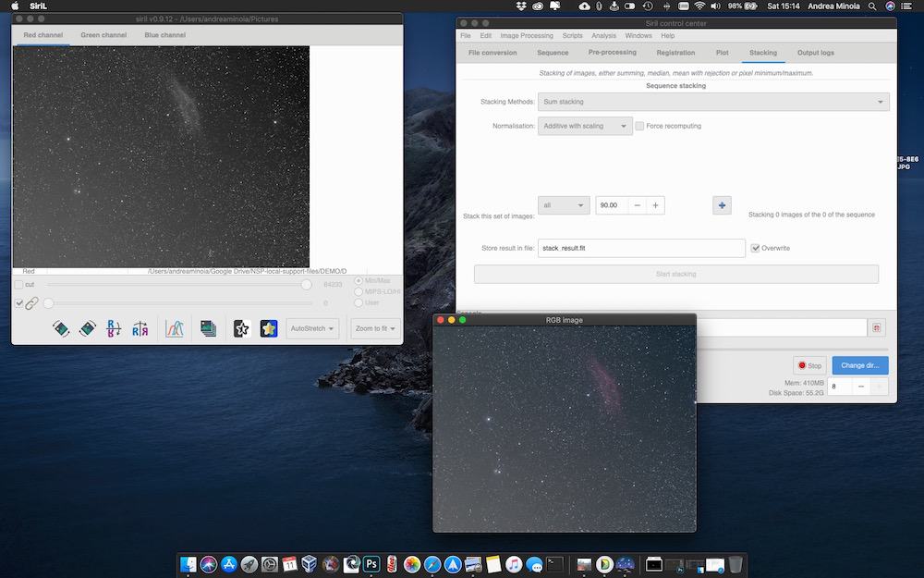The width and height of the screenshot is (924, 578).
Task: Click the blue plus icon in Stacking
Action: click(722, 205)
